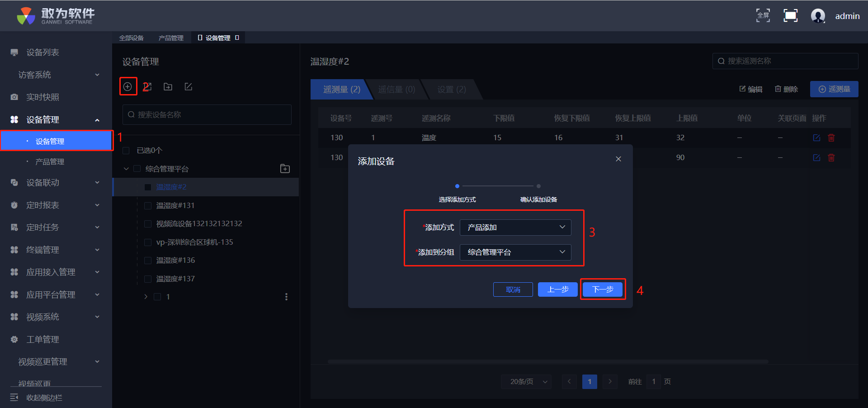Open the three-dot menu for group 1

(x=286, y=297)
